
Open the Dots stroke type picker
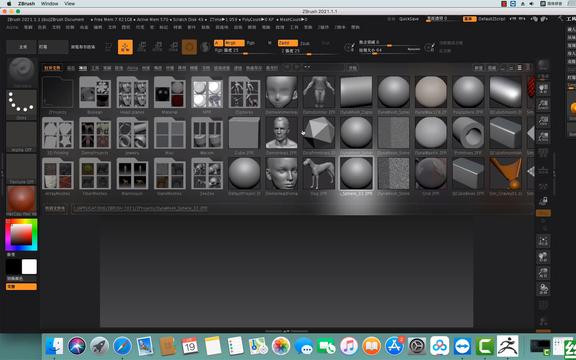(x=22, y=105)
